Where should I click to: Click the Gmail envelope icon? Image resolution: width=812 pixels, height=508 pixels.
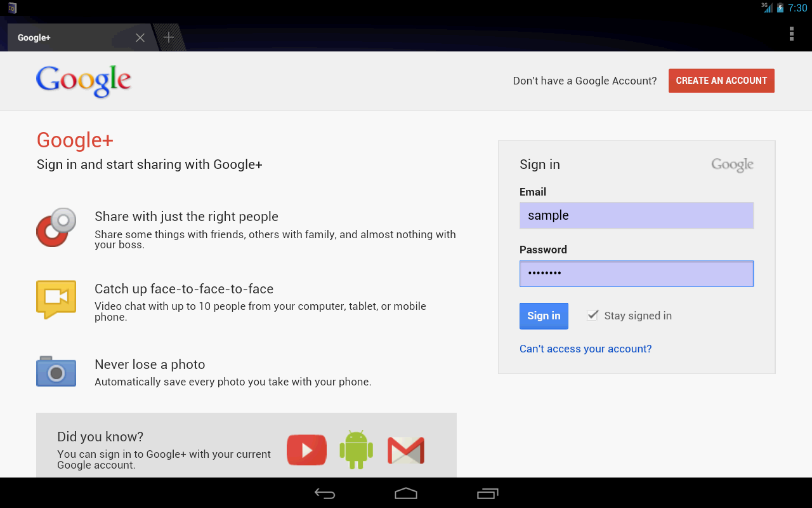(406, 450)
